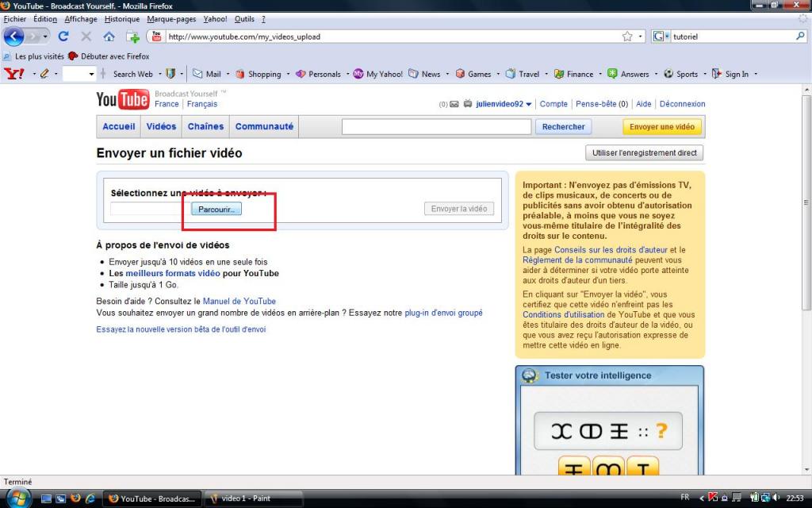Screen dimensions: 812x508
Task: Bookmark this page with the star icon
Action: click(627, 37)
